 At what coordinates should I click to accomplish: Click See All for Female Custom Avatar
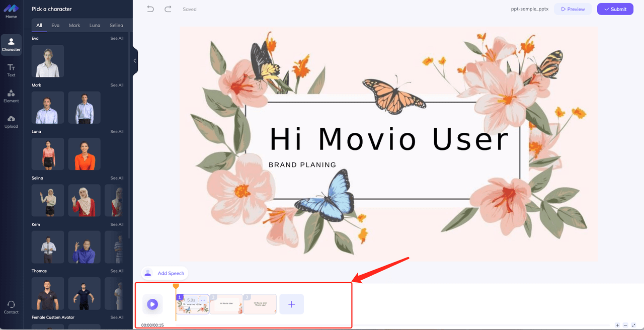coord(117,317)
